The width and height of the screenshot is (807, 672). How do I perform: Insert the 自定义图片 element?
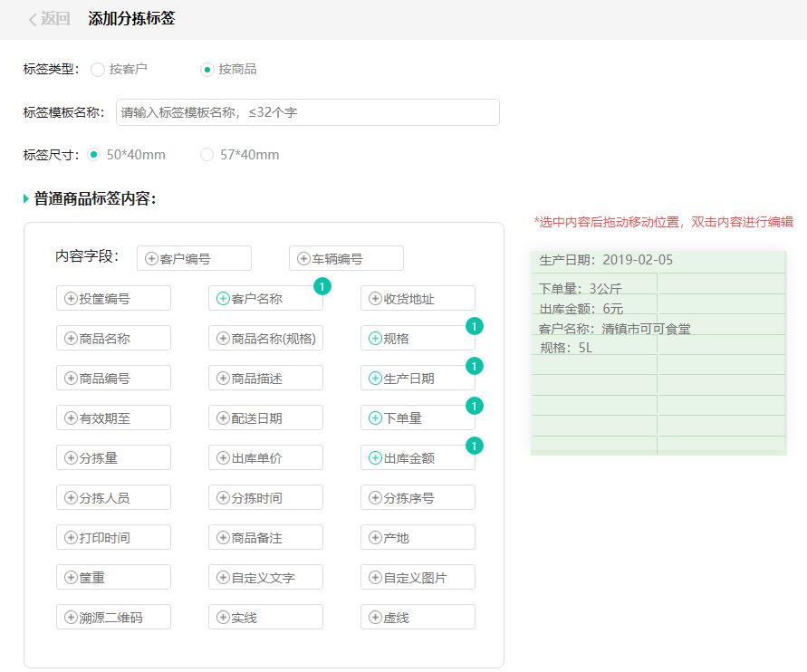coord(417,577)
